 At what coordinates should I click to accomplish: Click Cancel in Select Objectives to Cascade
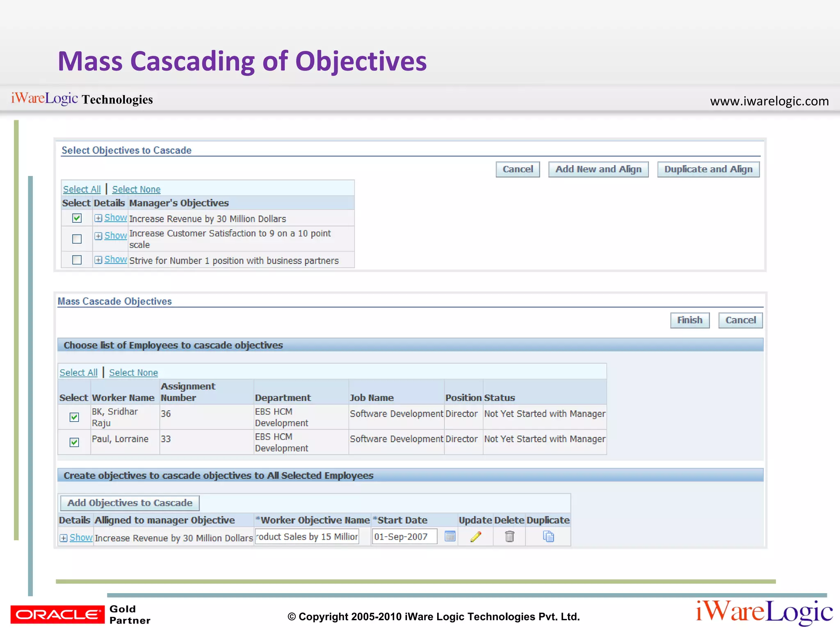click(518, 169)
